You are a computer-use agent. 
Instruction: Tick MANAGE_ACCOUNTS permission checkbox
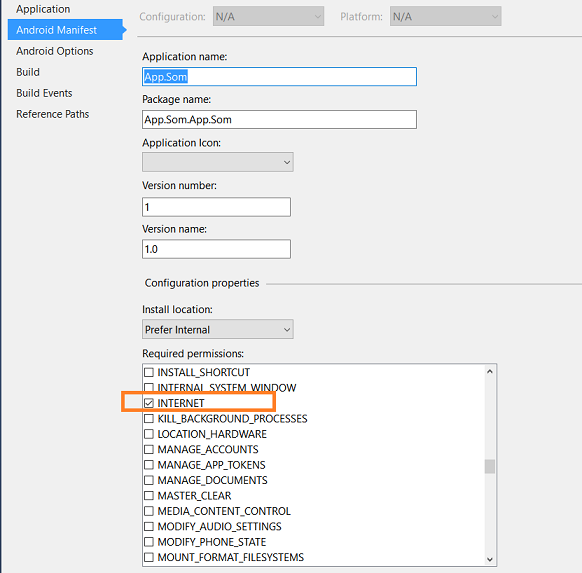click(x=149, y=449)
